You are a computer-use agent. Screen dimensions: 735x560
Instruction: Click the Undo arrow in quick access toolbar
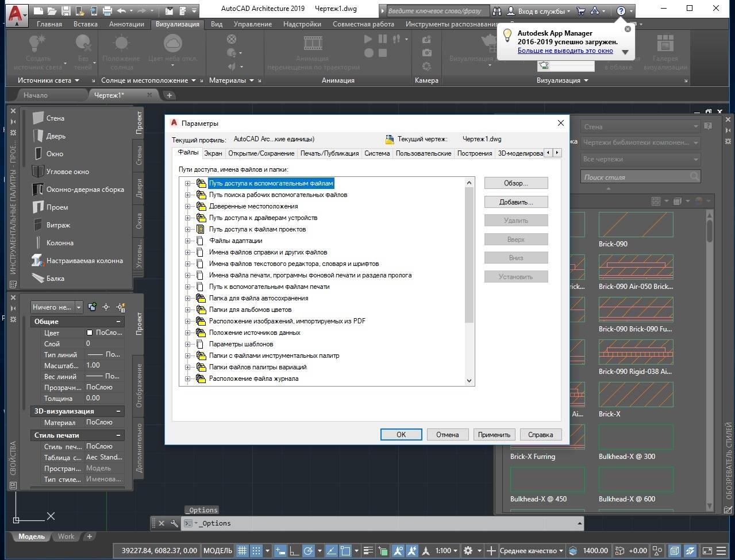point(121,10)
